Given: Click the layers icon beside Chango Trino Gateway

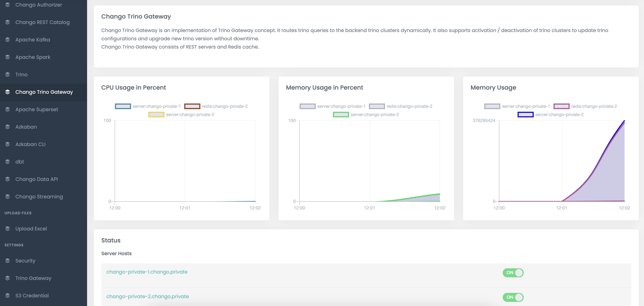Looking at the screenshot, I should coord(8,92).
